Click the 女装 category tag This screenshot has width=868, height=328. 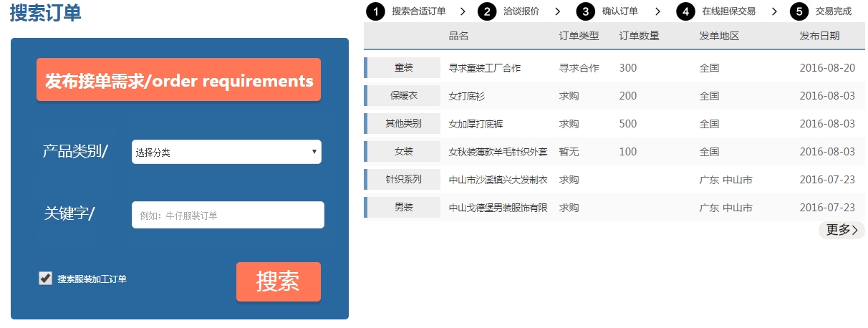click(403, 151)
